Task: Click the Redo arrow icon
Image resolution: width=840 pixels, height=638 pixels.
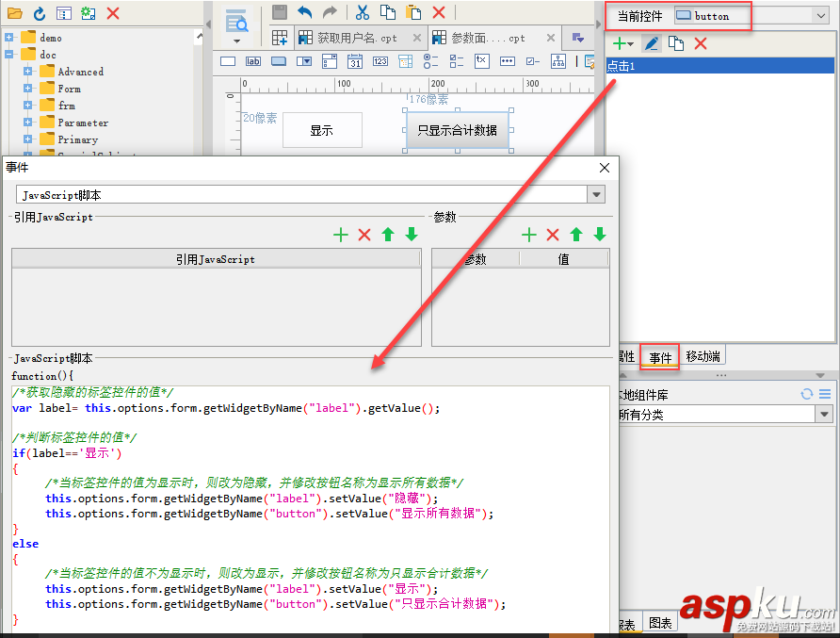Action: point(330,12)
